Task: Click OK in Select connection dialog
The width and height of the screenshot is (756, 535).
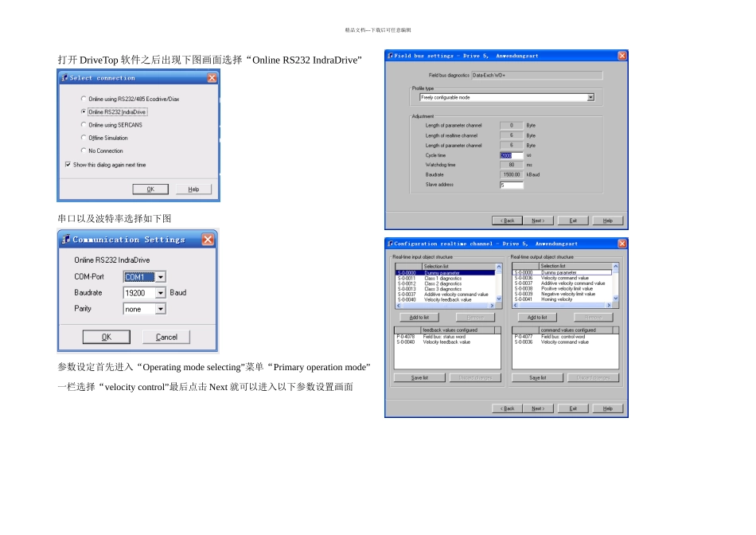Action: [150, 189]
